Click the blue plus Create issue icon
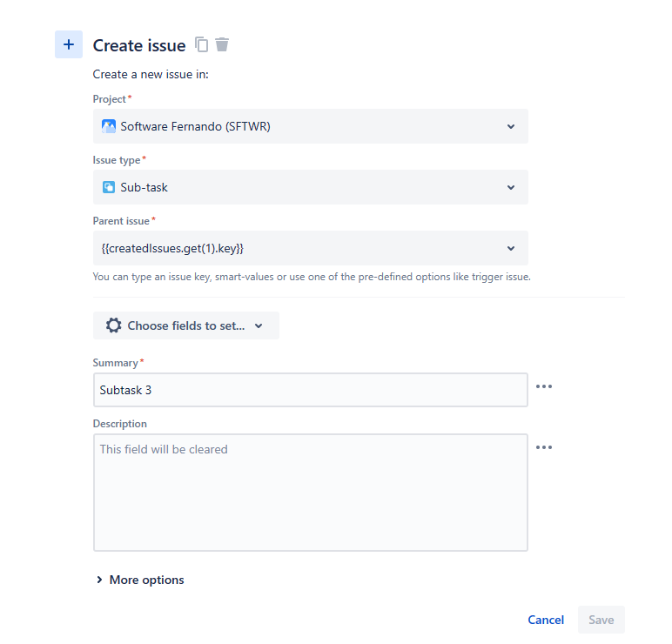The width and height of the screenshot is (672, 644). pos(69,44)
